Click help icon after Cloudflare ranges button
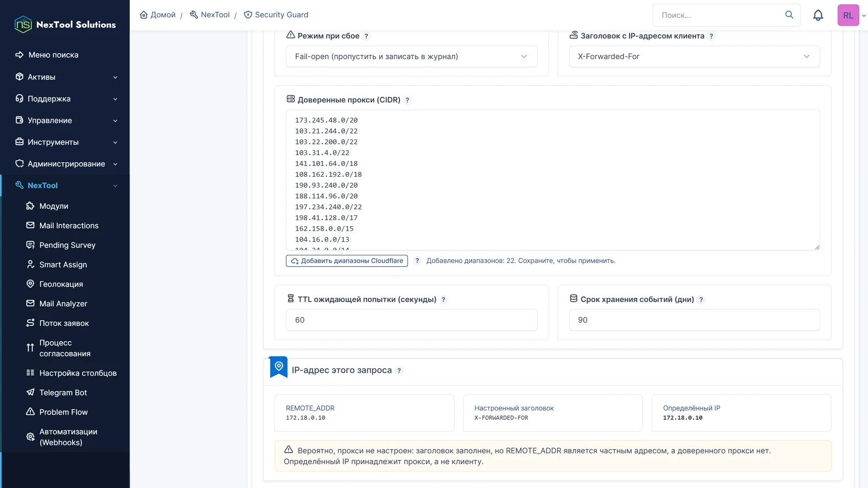Image resolution: width=868 pixels, height=488 pixels. point(417,261)
